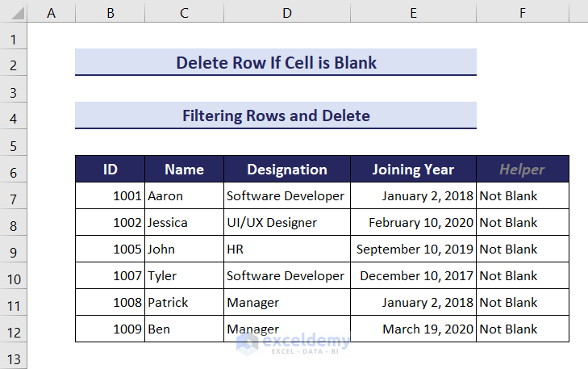
Task: Click the 'Delete Row If Cell is Blank' title
Action: tap(276, 62)
